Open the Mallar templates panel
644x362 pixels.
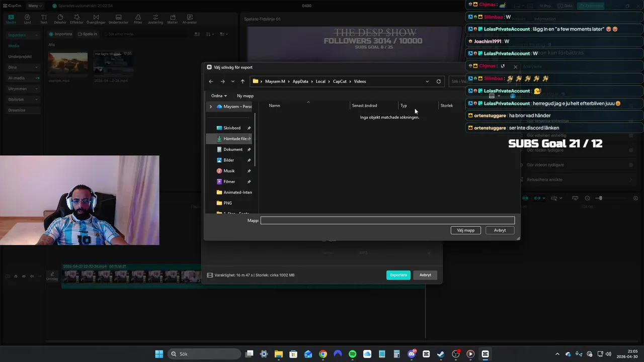tap(173, 19)
